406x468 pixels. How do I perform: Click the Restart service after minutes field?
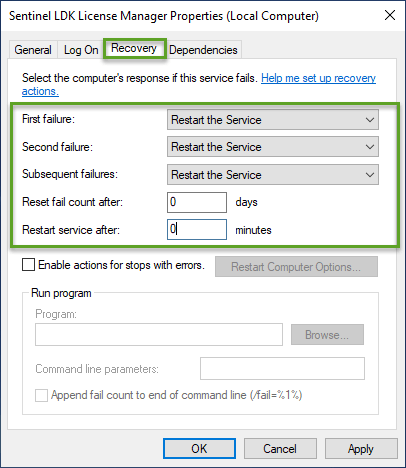tap(197, 230)
